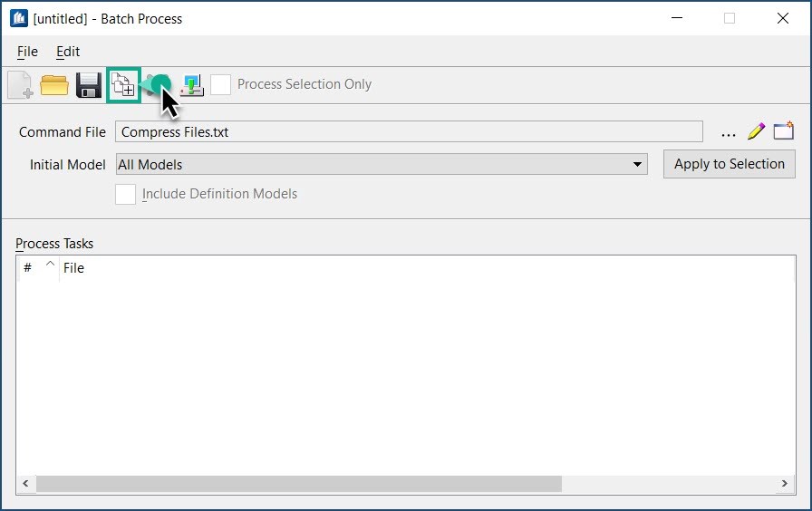Click the Add Files icon highlighted in green
This screenshot has width=812, height=511.
pyautogui.click(x=122, y=85)
